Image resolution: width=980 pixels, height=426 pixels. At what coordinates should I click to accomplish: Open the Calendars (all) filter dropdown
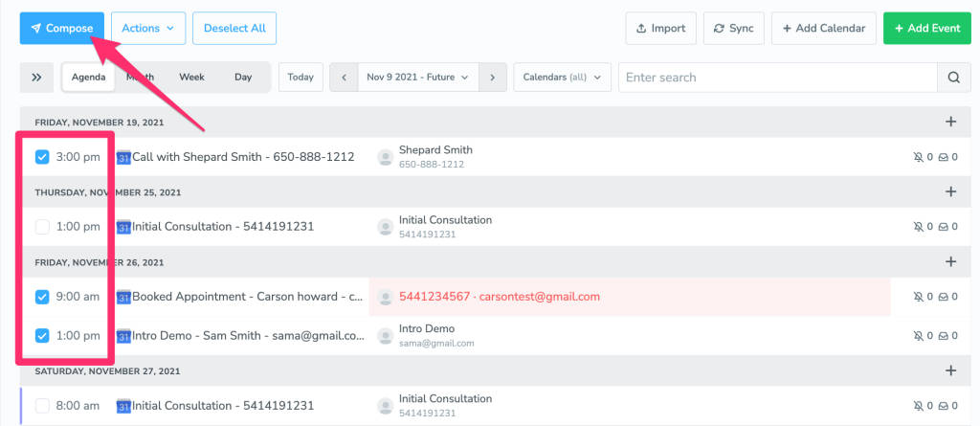(562, 78)
